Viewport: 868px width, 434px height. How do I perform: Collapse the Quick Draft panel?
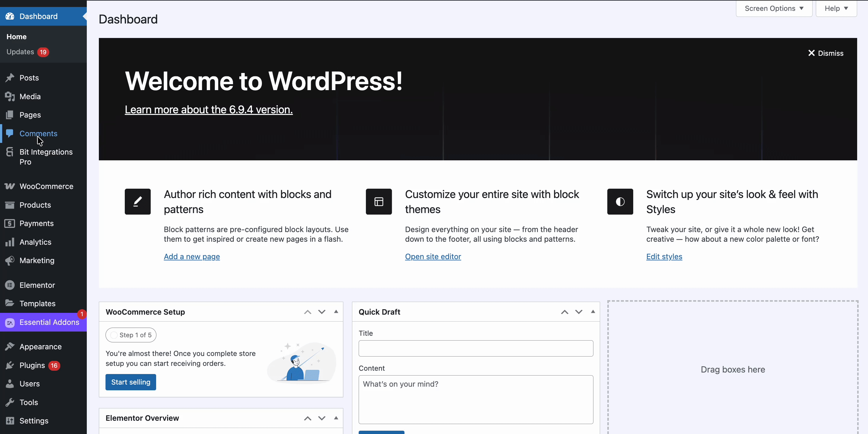pos(593,312)
